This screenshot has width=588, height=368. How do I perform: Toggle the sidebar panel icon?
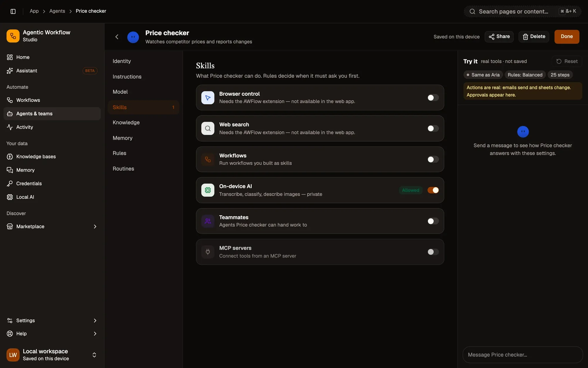coord(13,11)
